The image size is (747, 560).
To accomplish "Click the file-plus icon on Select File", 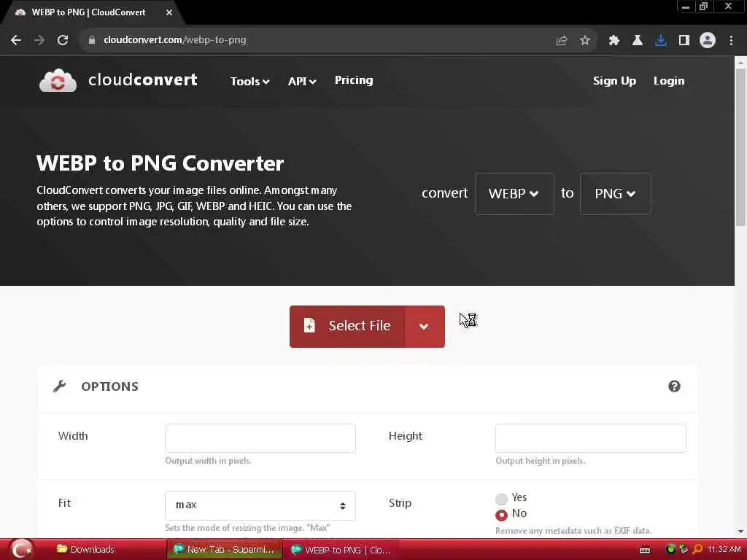I will point(309,325).
